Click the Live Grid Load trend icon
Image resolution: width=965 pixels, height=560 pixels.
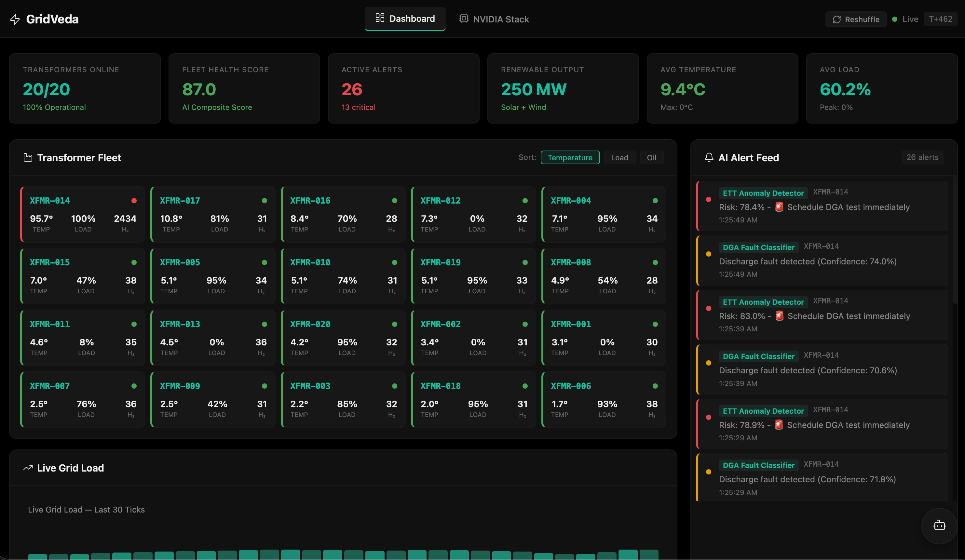click(28, 468)
